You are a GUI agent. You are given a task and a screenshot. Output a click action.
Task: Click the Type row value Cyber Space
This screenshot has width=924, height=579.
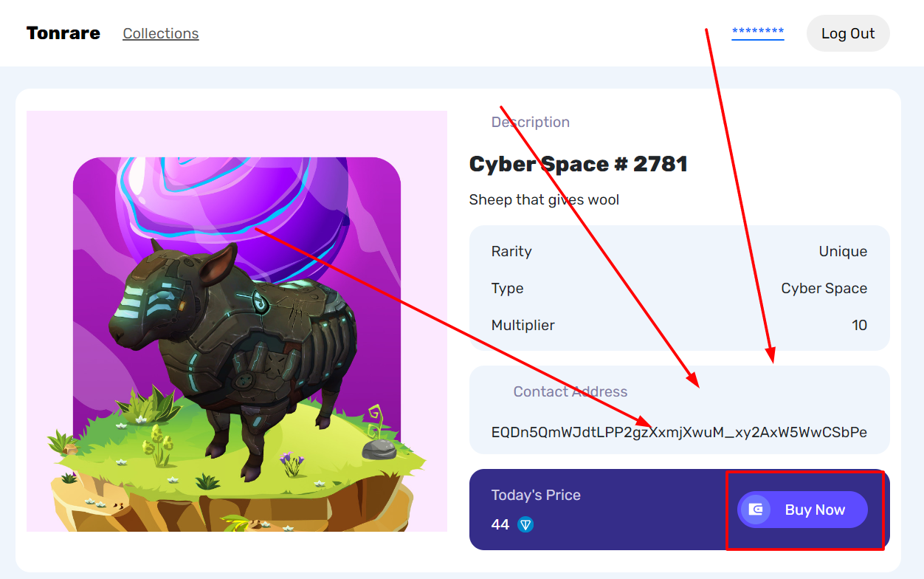click(x=824, y=288)
